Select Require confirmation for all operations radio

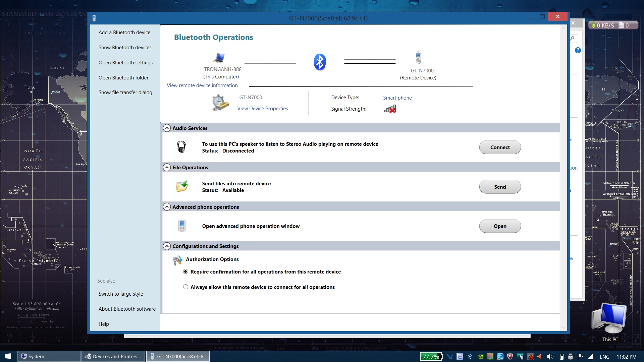click(x=185, y=271)
